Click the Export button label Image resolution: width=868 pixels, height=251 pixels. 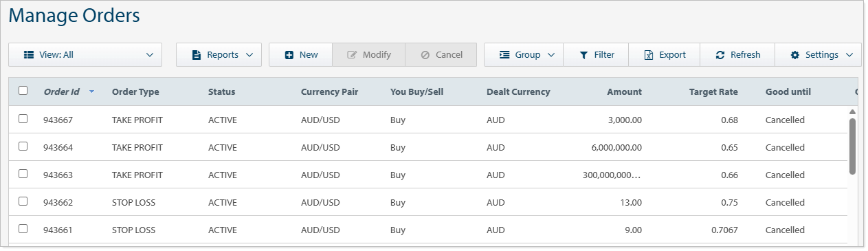coord(672,55)
